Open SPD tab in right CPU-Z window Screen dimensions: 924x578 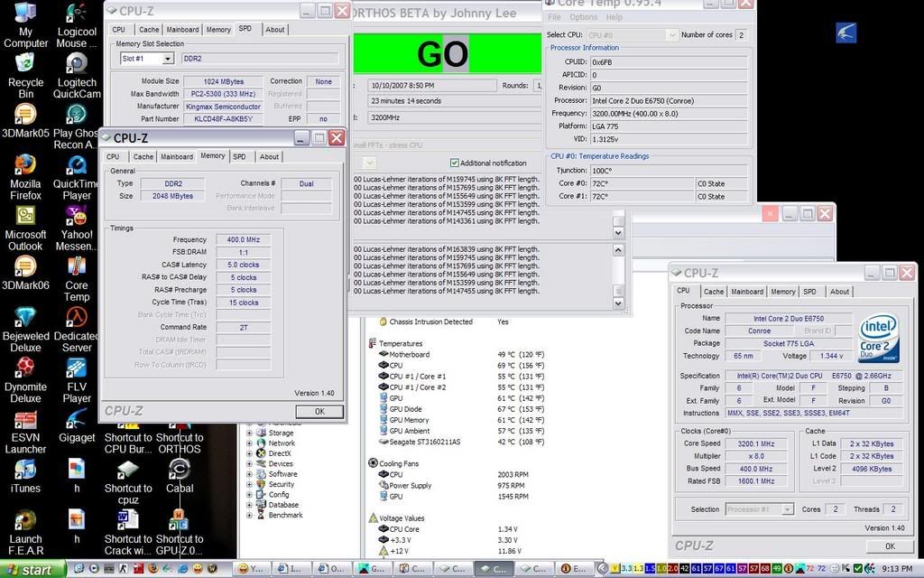809,292
